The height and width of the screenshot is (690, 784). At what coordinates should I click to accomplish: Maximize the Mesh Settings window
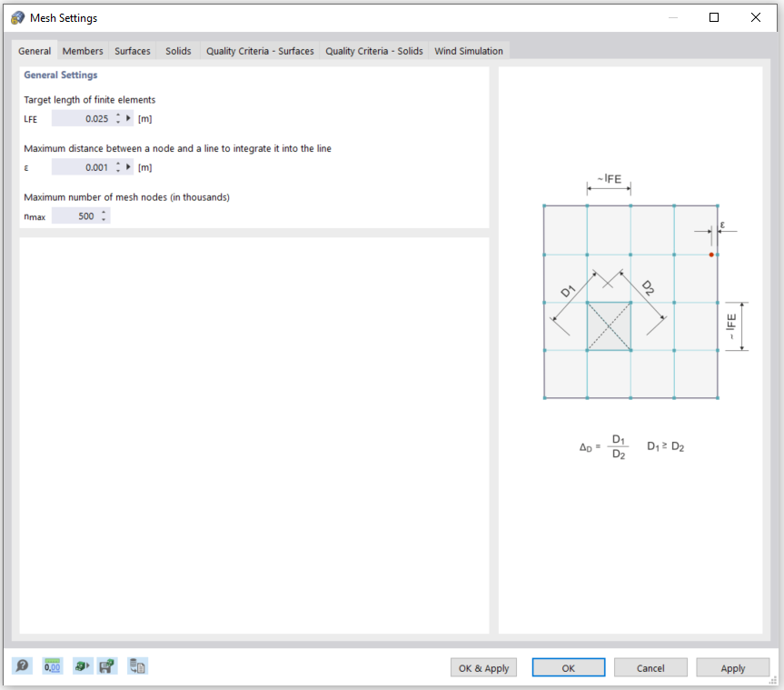tap(714, 17)
